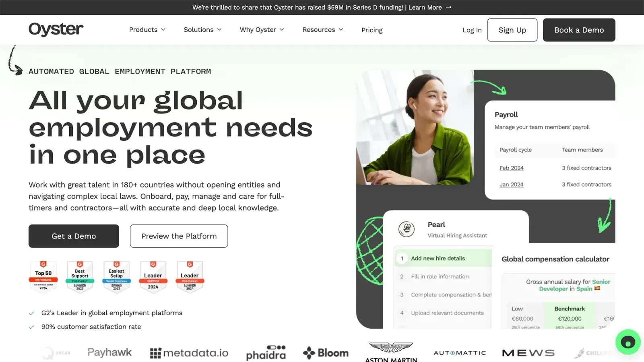Open the chat widget bubble
The width and height of the screenshot is (644, 362).
point(628,342)
